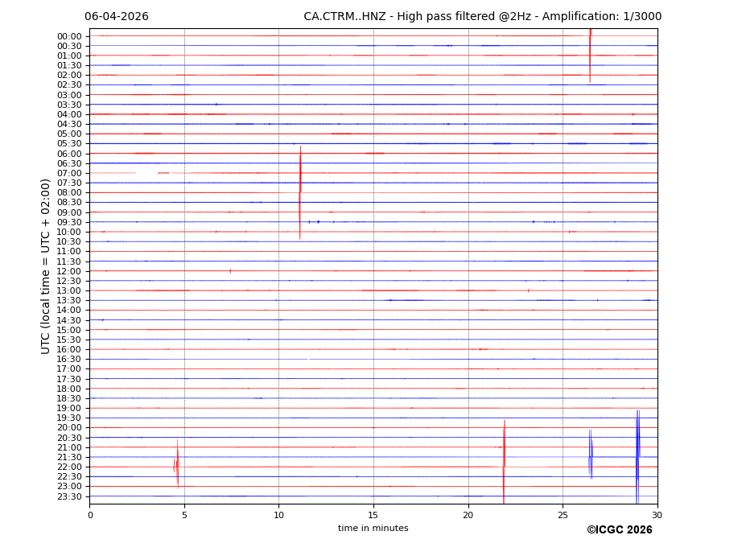Select the 12:00 row label
Image resolution: width=746 pixels, height=560 pixels.
[x=68, y=271]
